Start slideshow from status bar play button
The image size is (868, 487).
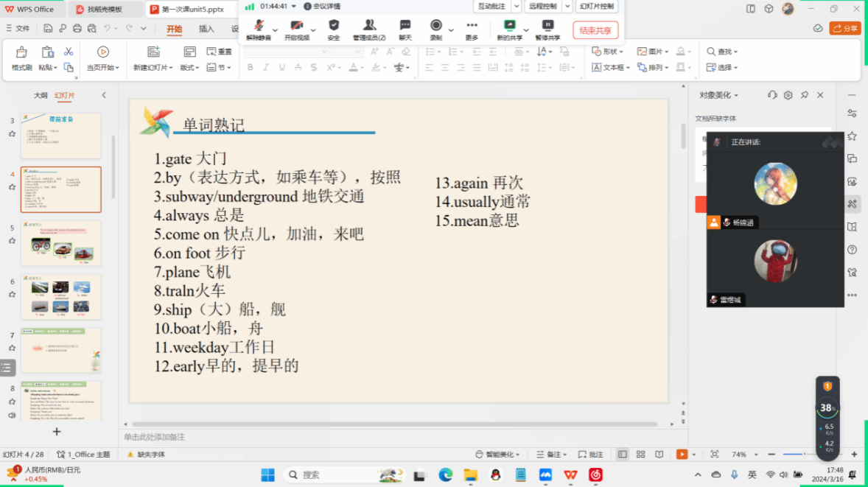pos(682,455)
